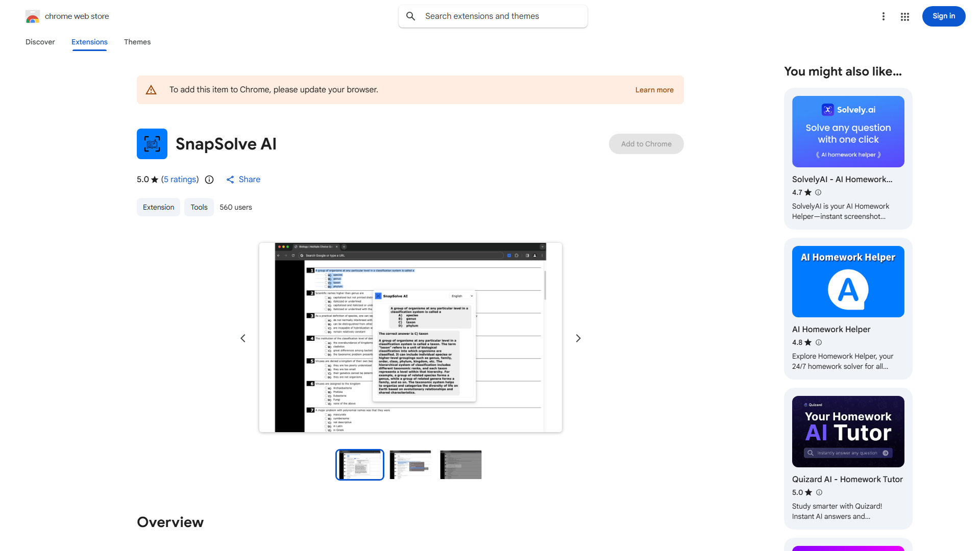Go to next screenshot with right chevron
The image size is (980, 551).
578,338
